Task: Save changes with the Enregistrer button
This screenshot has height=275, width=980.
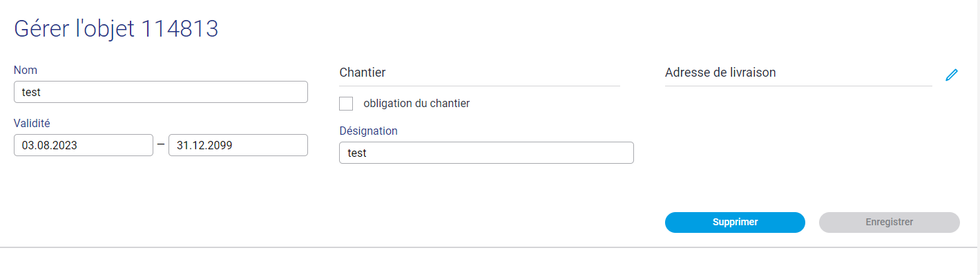Action: click(x=890, y=222)
